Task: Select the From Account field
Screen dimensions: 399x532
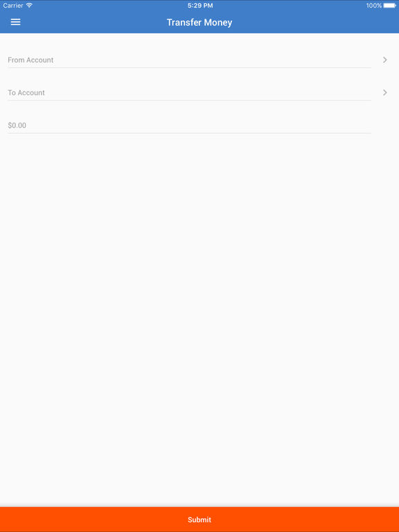Action: pyautogui.click(x=189, y=60)
